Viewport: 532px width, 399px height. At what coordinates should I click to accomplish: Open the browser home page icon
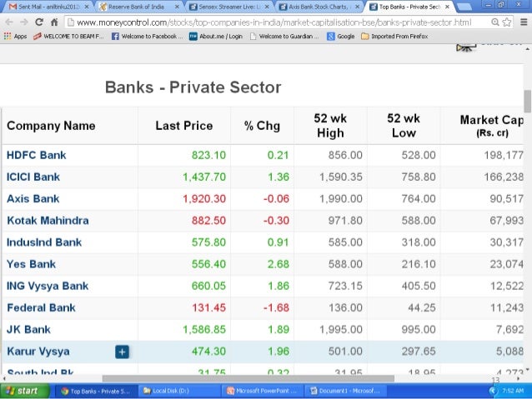[x=54, y=22]
